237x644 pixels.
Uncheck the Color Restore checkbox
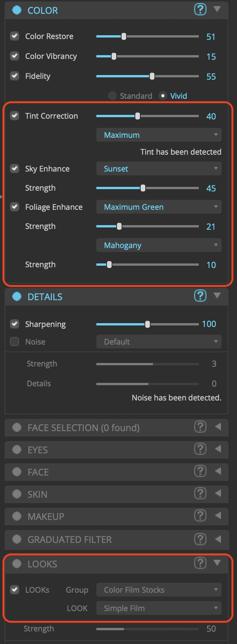coord(15,36)
